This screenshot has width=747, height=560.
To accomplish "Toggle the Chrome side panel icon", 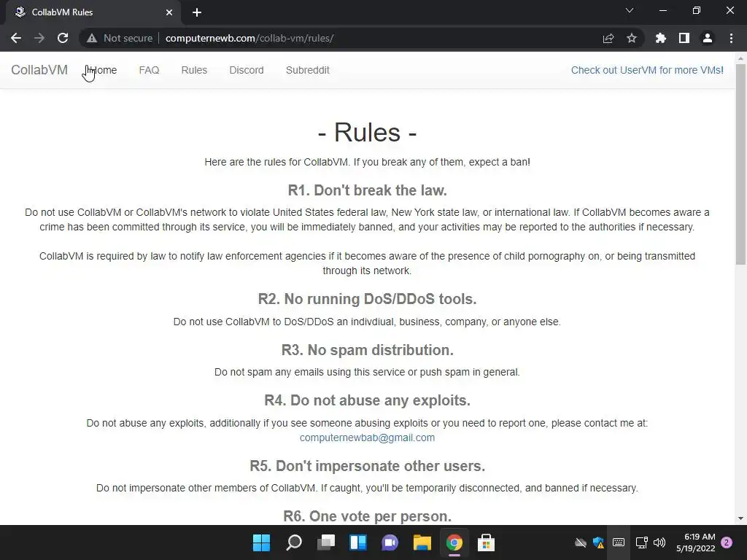I will click(684, 38).
